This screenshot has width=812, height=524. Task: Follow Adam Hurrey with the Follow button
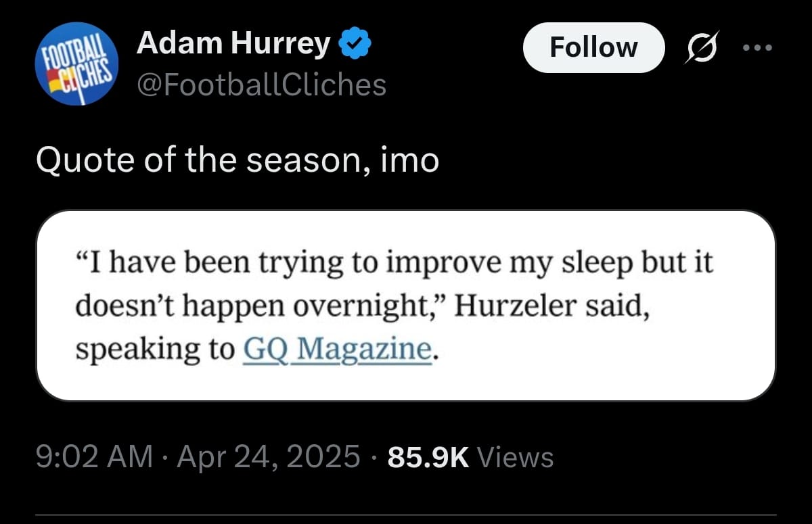[593, 47]
